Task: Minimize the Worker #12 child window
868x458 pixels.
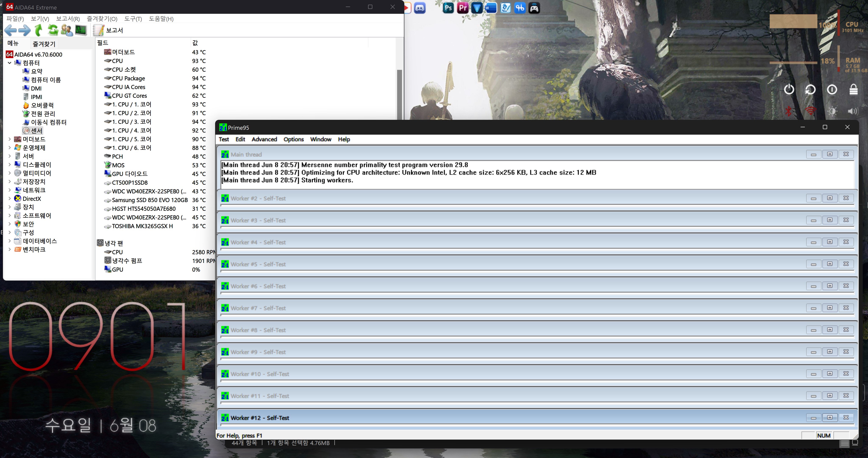Action: pyautogui.click(x=813, y=418)
